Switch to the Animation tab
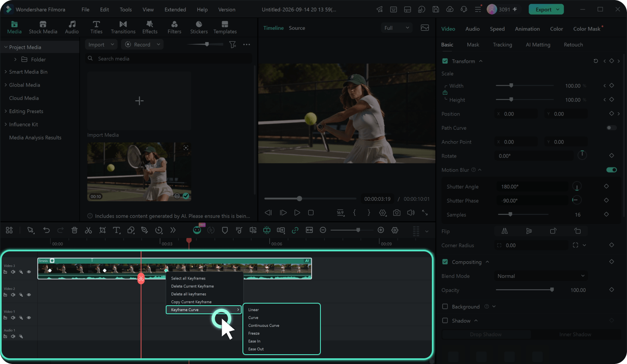Viewport: 627px width, 364px height. pyautogui.click(x=527, y=29)
